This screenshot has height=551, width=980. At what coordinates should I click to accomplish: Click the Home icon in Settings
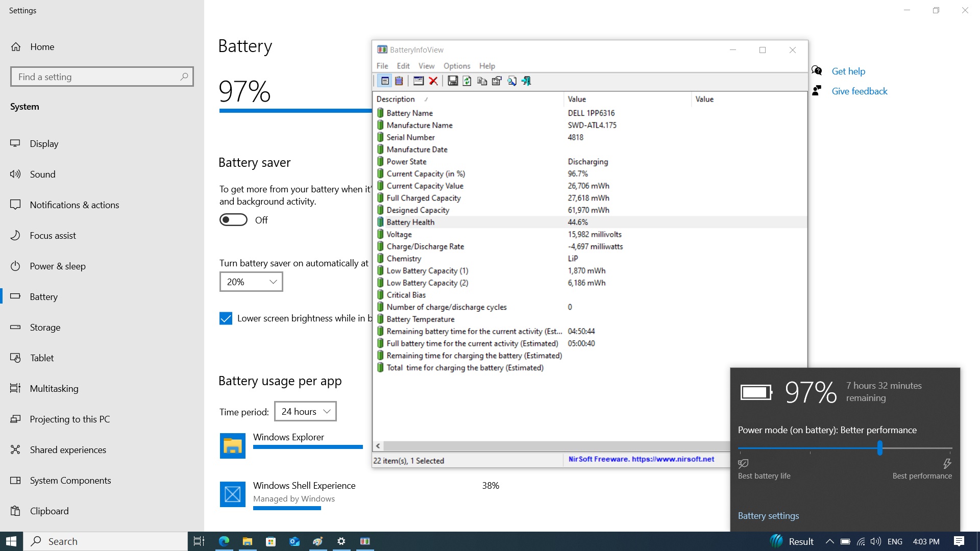(x=16, y=47)
